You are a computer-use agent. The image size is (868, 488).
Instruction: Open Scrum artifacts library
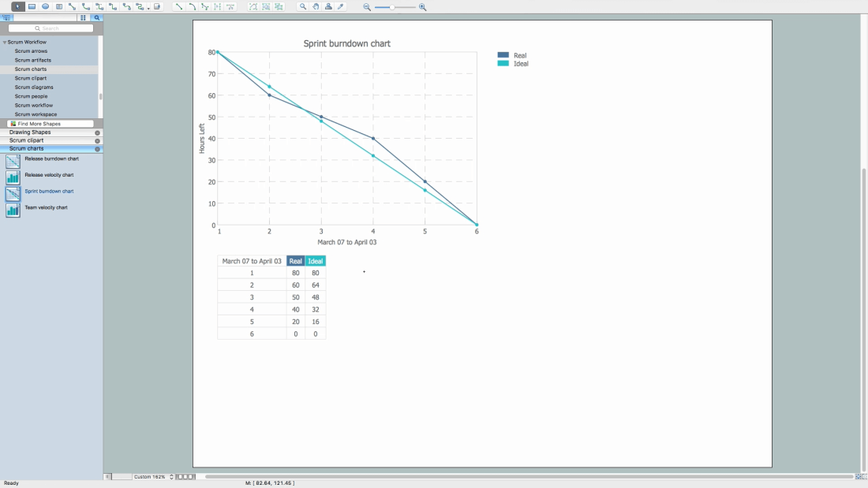tap(32, 60)
